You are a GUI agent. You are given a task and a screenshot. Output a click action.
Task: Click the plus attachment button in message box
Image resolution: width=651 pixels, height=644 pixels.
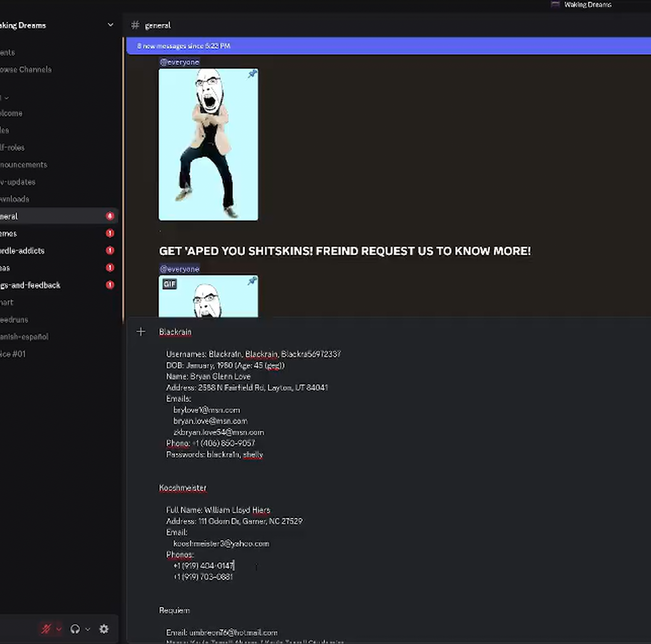pyautogui.click(x=141, y=332)
